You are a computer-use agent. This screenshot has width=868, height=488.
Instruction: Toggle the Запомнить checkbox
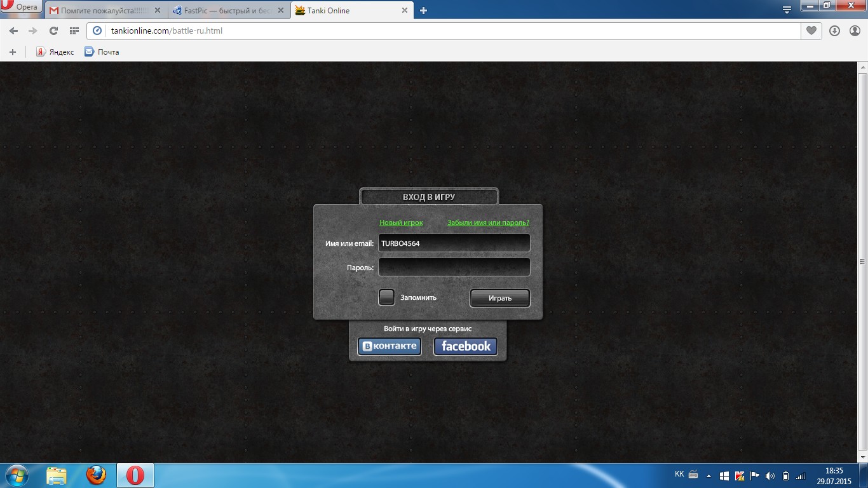(x=386, y=297)
